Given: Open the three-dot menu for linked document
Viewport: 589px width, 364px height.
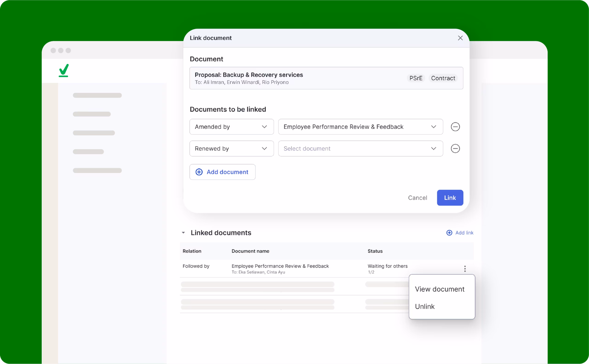Looking at the screenshot, I should 465,269.
